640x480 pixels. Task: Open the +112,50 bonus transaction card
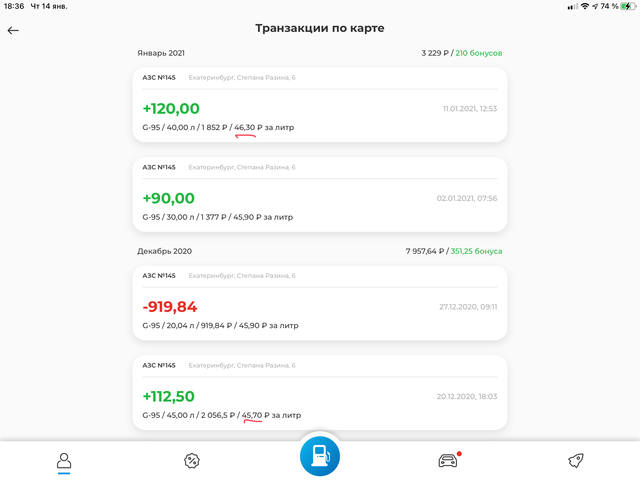point(320,393)
